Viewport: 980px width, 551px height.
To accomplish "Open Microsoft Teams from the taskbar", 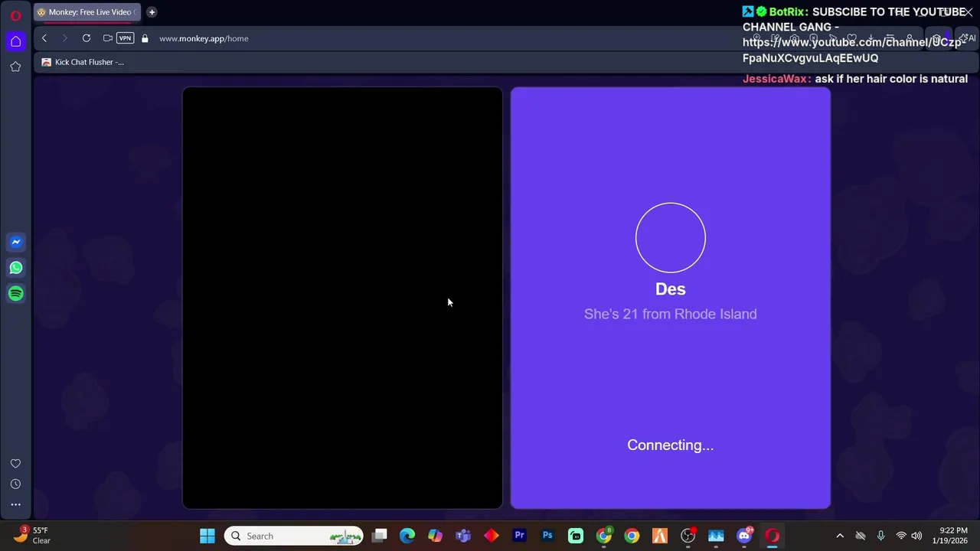I will [x=463, y=536].
